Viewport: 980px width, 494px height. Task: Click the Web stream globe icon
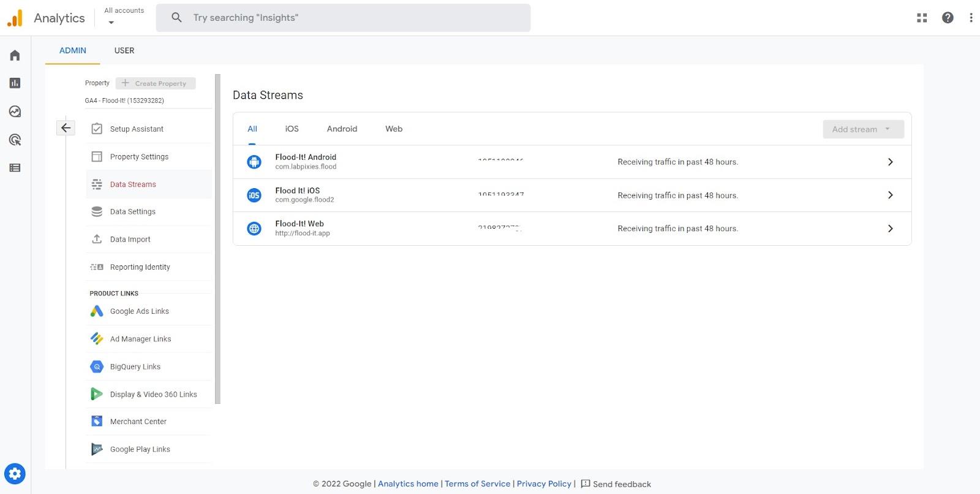click(x=254, y=228)
